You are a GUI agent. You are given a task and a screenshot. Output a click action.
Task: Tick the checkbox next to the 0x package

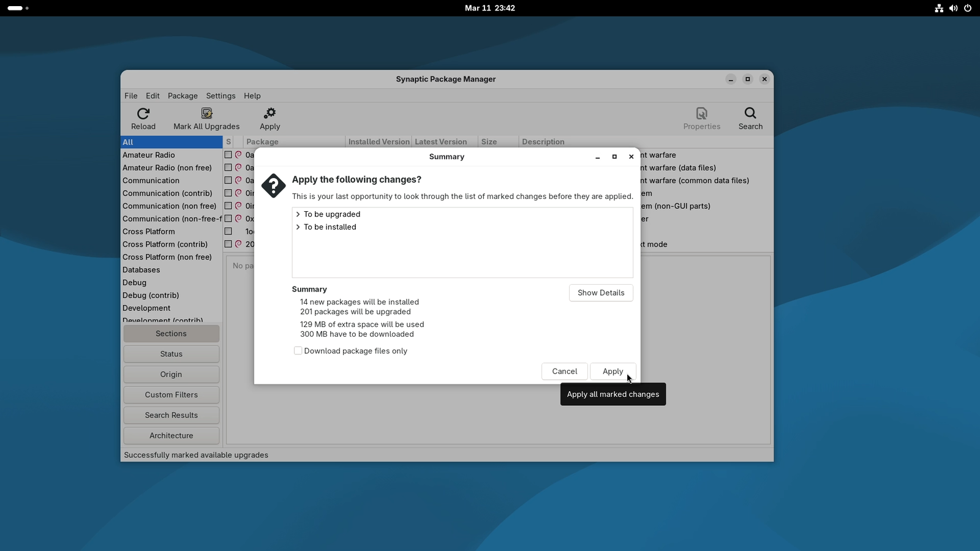click(x=227, y=218)
